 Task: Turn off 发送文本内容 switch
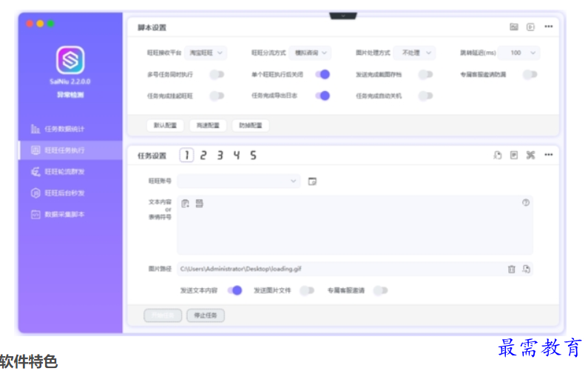point(234,290)
